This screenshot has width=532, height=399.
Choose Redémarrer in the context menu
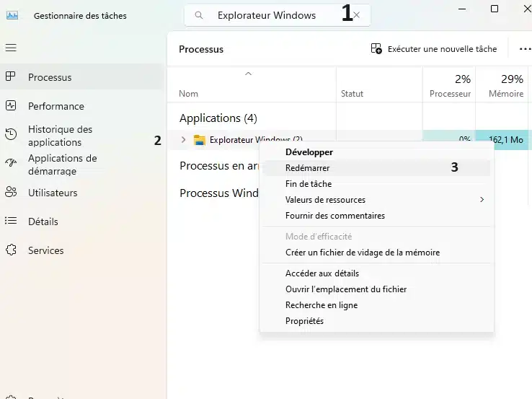[x=376, y=167]
